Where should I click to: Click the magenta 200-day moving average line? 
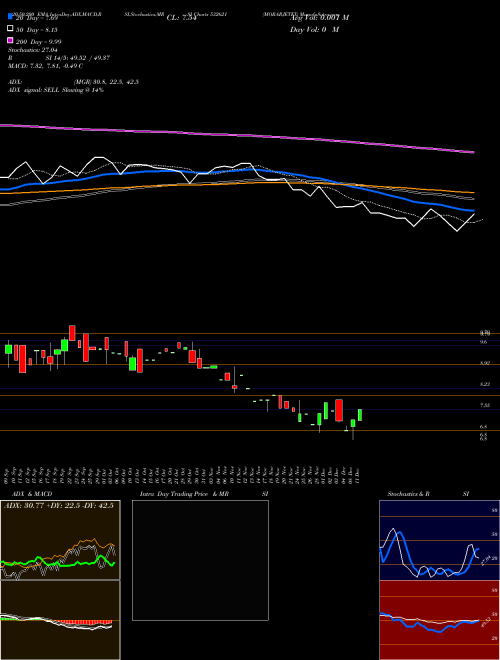(x=237, y=136)
